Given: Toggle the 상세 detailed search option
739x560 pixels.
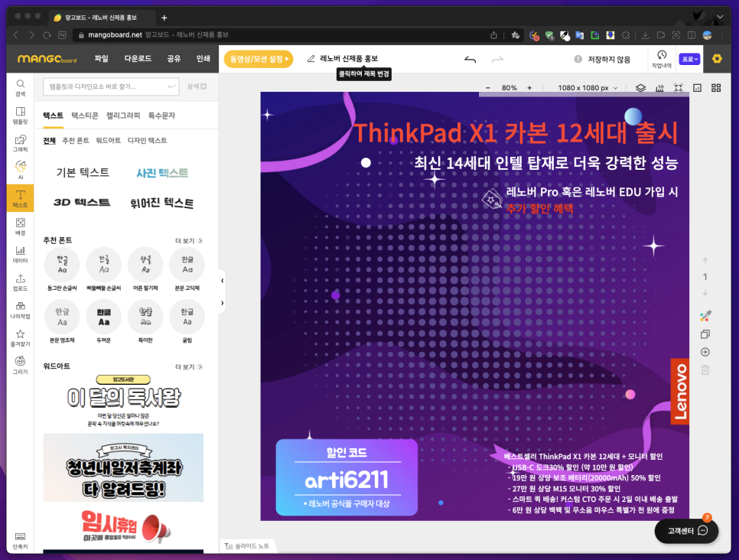Looking at the screenshot, I should [x=197, y=86].
